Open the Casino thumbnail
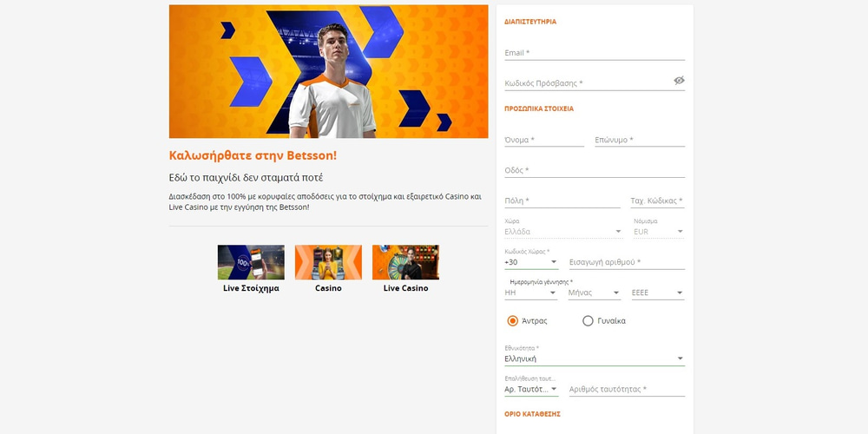The width and height of the screenshot is (868, 434). (328, 262)
